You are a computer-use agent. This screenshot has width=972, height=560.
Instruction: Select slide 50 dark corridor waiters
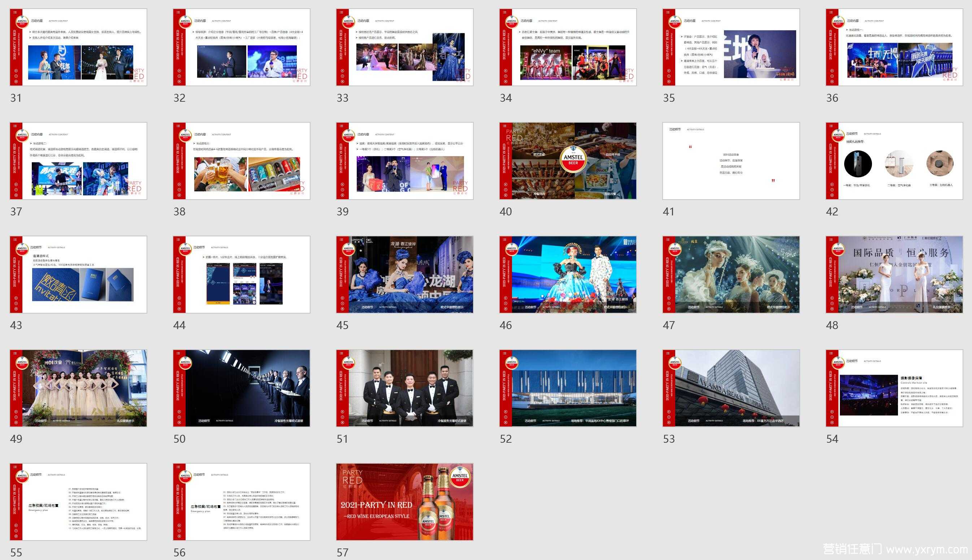point(242,388)
